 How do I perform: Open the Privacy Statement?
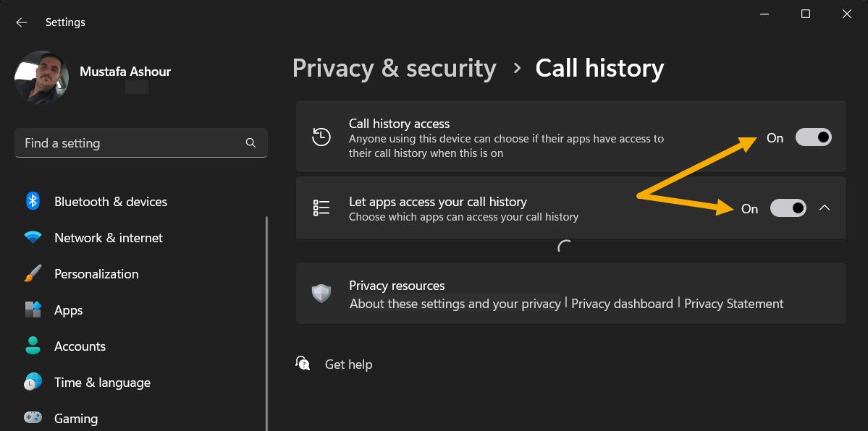[x=733, y=304]
